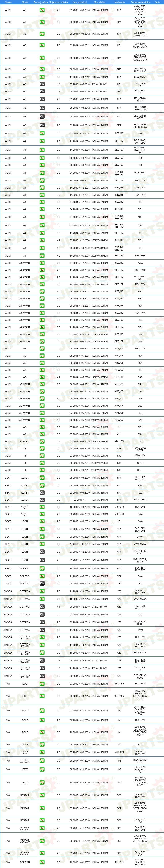This screenshot has height=868, width=164.
Task: Click petrol icon for Audi A3 195kW row
Action: 42,77
